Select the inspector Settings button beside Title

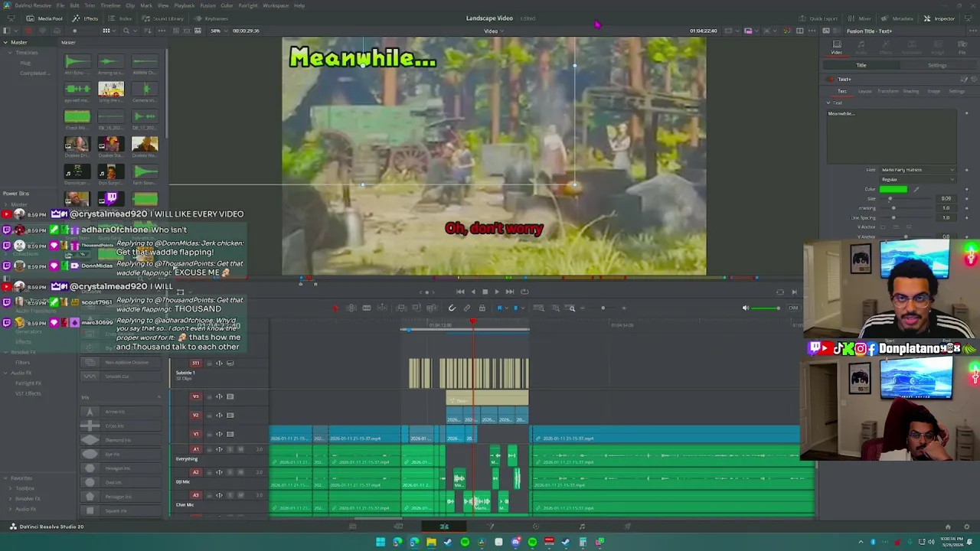(x=937, y=66)
